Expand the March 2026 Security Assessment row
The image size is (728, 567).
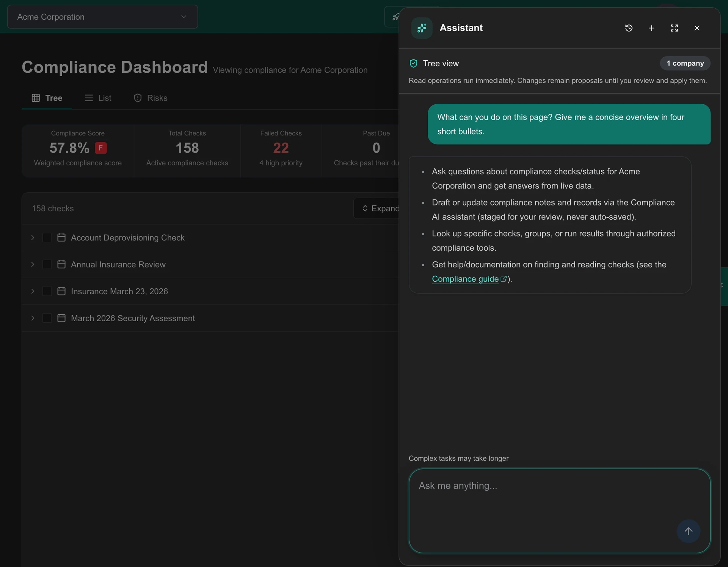(x=33, y=318)
